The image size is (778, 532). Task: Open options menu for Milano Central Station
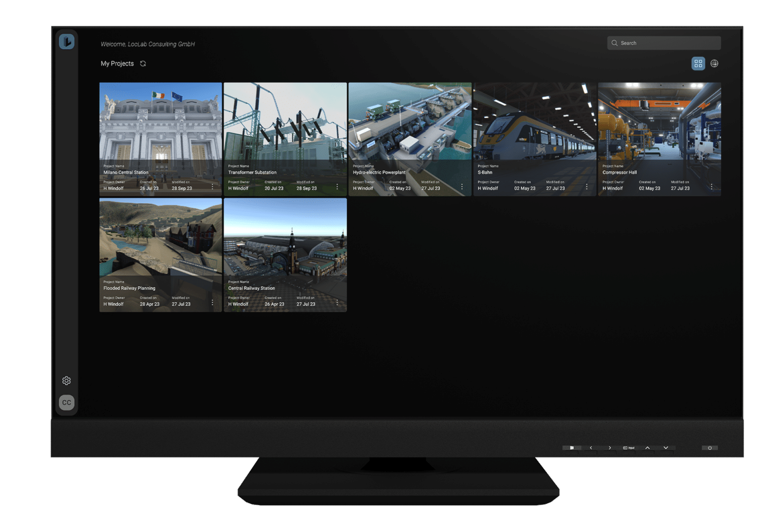(x=212, y=187)
